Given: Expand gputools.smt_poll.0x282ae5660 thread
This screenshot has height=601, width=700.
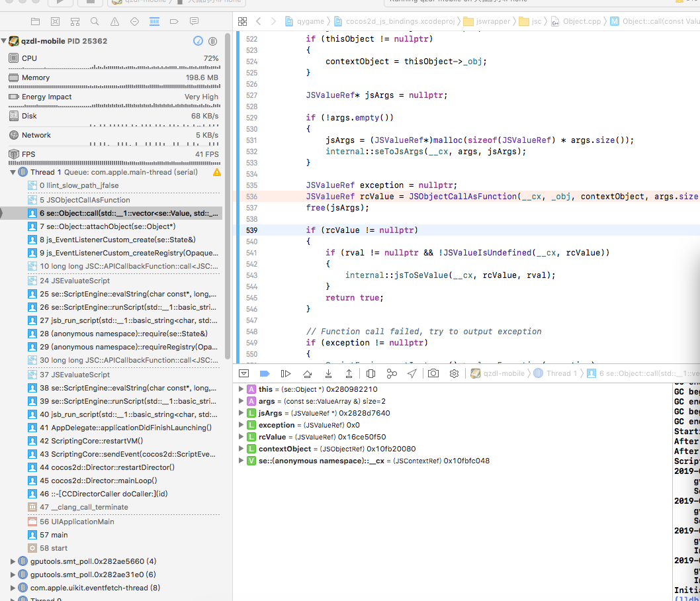Looking at the screenshot, I should (13, 561).
